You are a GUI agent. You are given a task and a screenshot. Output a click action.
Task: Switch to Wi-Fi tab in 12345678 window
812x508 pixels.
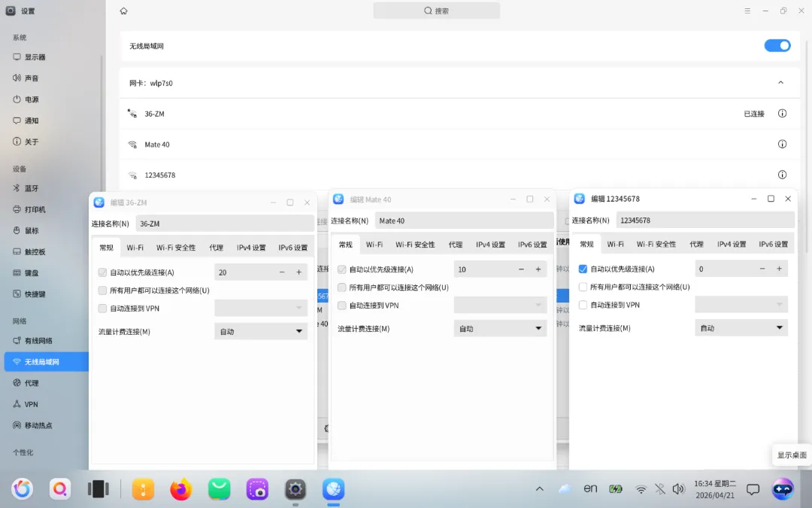click(x=615, y=244)
